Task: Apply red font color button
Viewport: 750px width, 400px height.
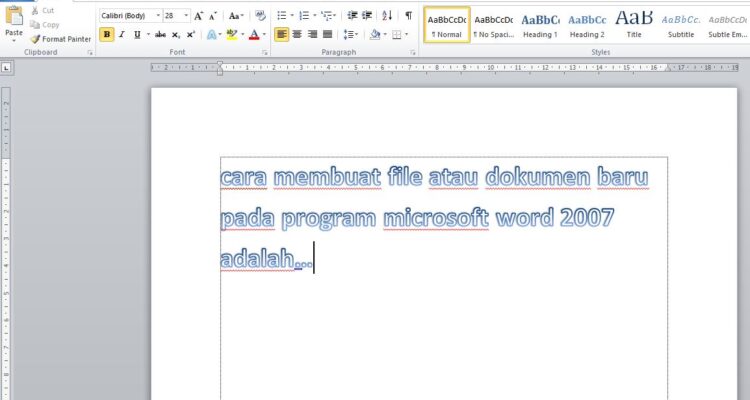Action: pyautogui.click(x=254, y=34)
